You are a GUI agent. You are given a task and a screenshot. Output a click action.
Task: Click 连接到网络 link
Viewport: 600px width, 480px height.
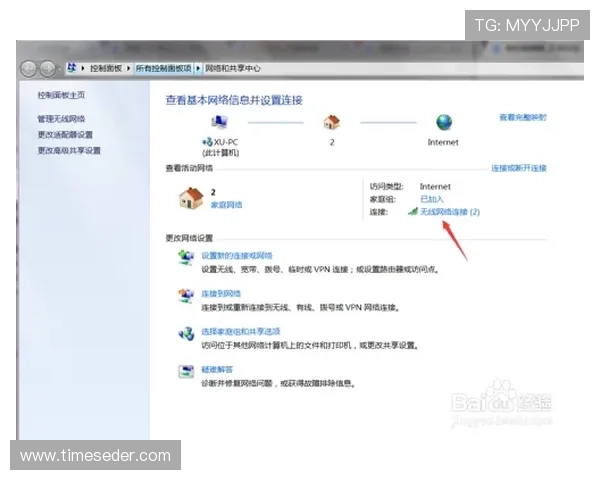coord(221,294)
